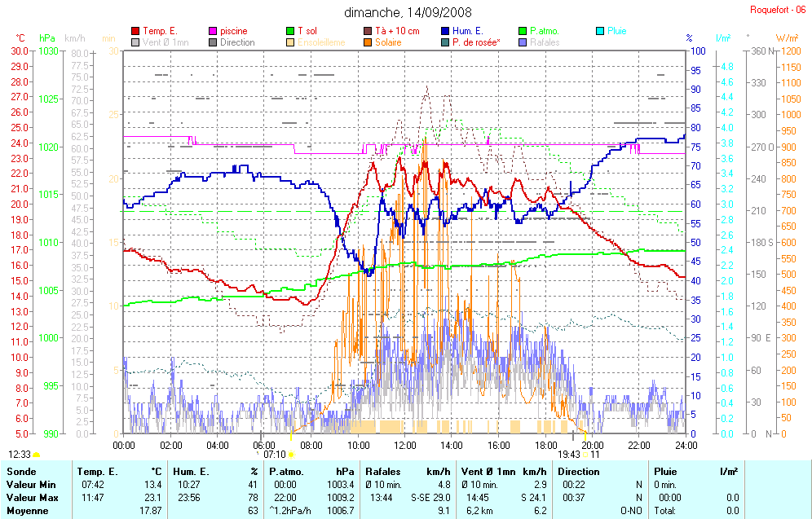Click the Direction table header

click(x=579, y=472)
